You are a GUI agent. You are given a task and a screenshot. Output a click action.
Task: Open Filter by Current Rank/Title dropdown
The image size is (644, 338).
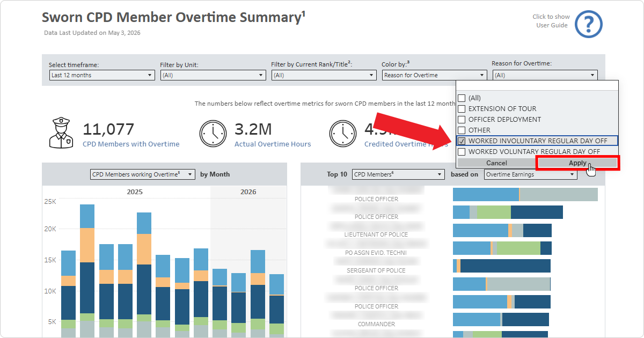[x=324, y=75]
